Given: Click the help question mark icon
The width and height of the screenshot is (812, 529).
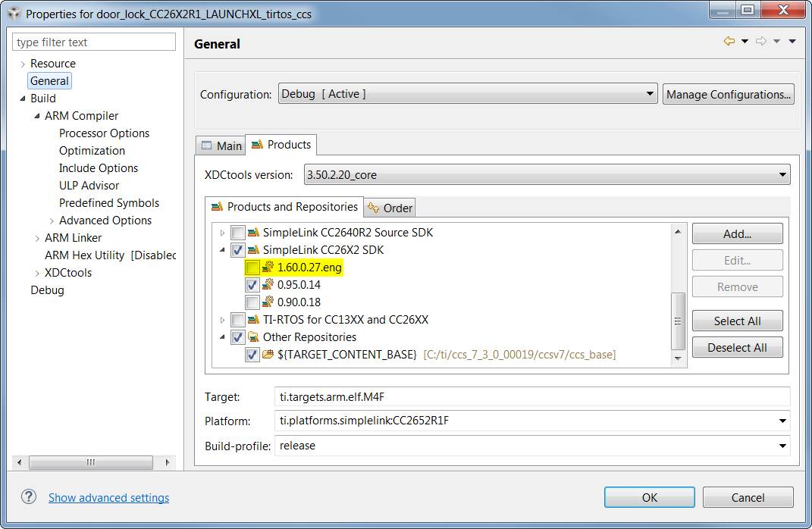Looking at the screenshot, I should [x=29, y=497].
